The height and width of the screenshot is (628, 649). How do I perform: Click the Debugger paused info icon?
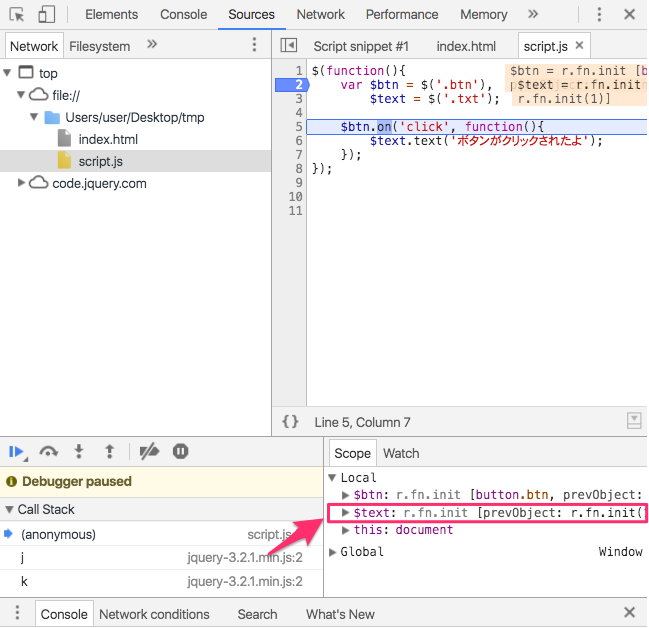pyautogui.click(x=12, y=481)
